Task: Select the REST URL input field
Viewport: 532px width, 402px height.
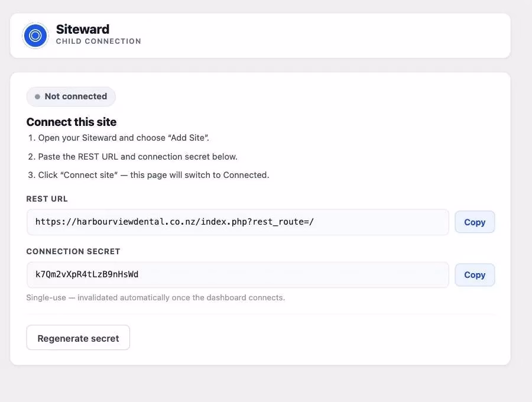Action: pos(238,222)
